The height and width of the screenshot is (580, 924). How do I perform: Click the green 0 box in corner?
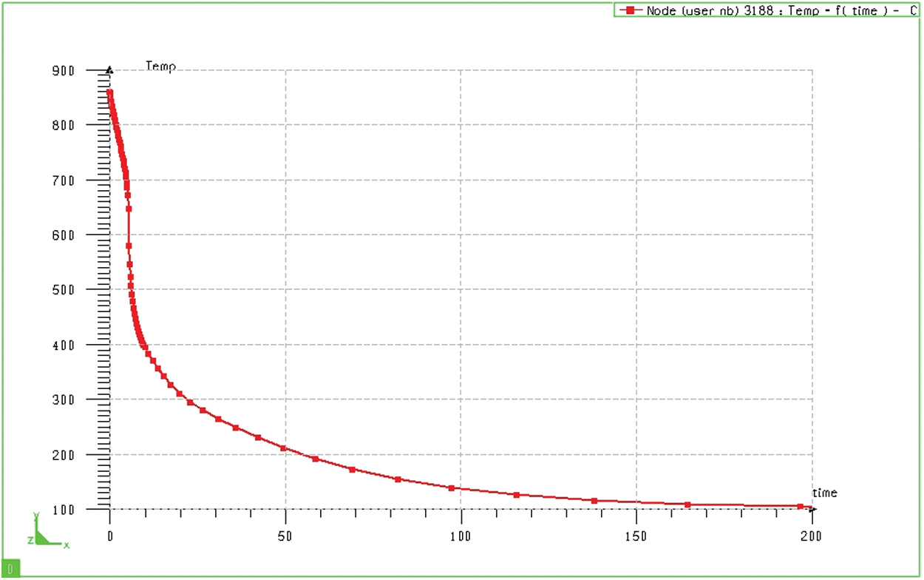pos(10,569)
